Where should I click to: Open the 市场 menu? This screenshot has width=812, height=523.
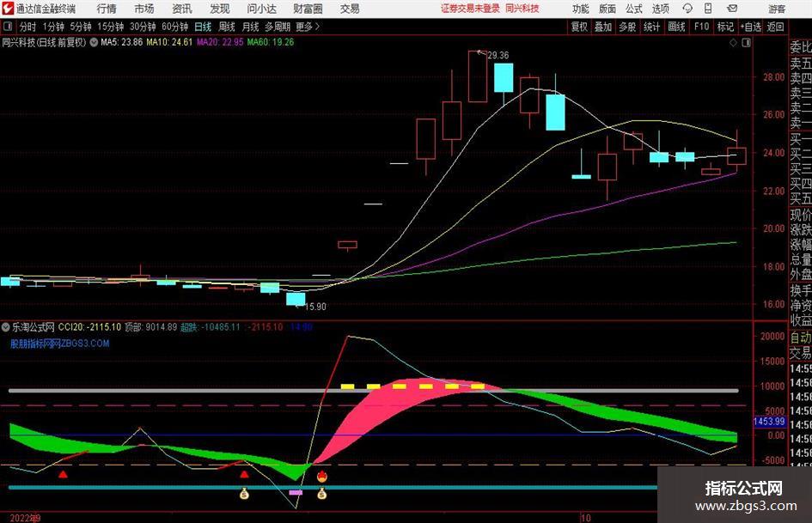pyautogui.click(x=144, y=9)
